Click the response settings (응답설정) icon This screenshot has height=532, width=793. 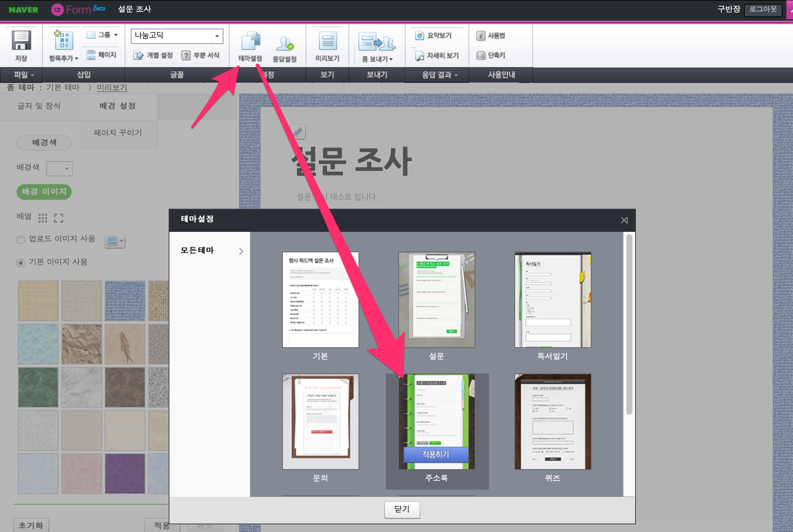click(284, 43)
